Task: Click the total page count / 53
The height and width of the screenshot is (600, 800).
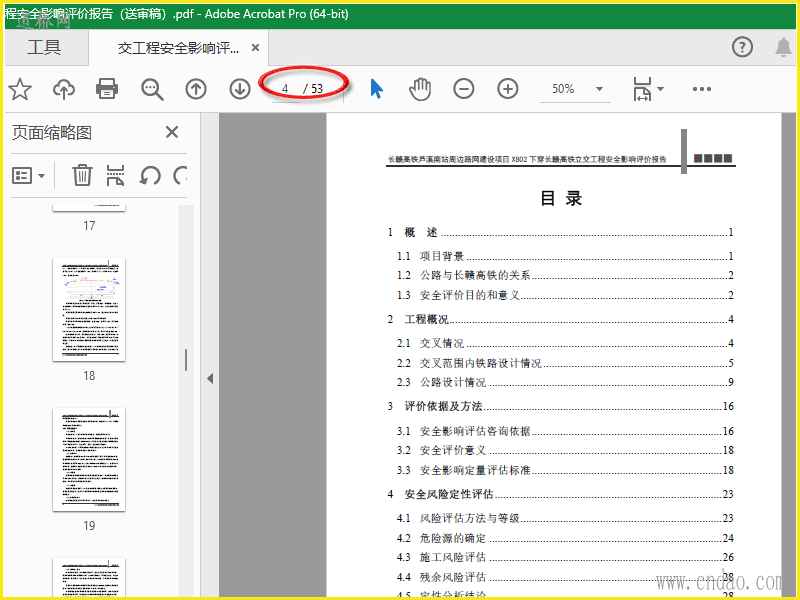Action: tap(313, 89)
